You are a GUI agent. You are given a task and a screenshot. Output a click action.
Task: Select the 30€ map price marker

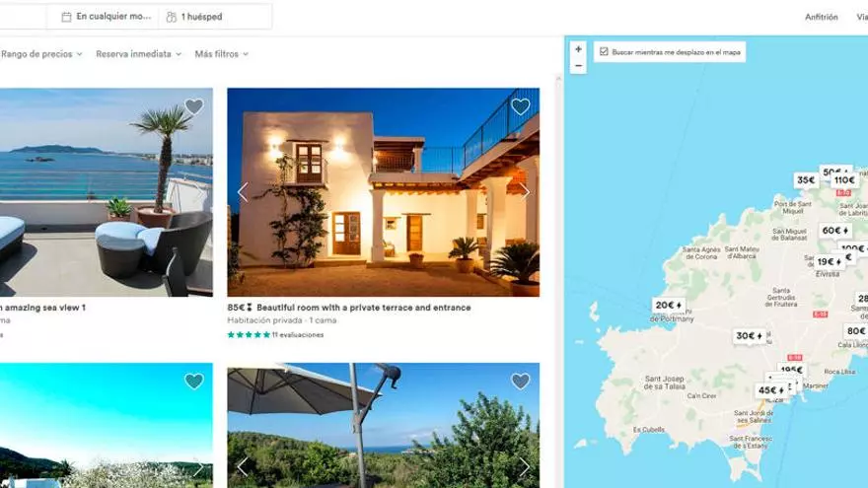pyautogui.click(x=749, y=336)
